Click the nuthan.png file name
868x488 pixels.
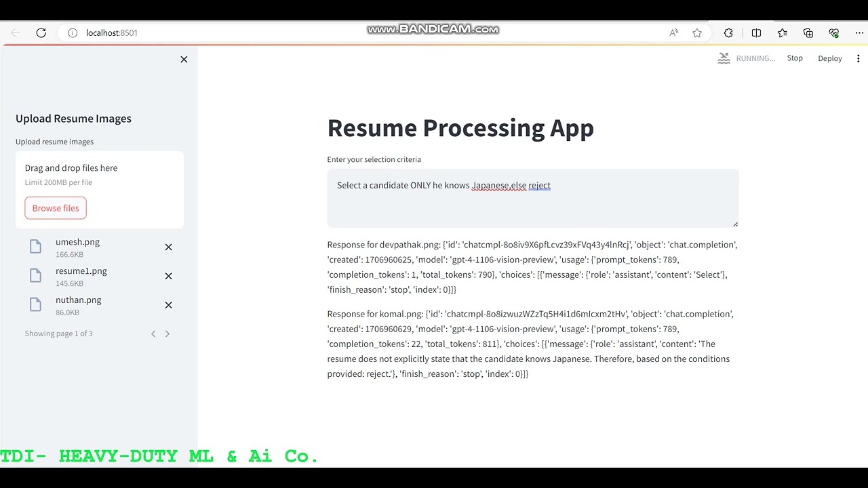(x=79, y=300)
